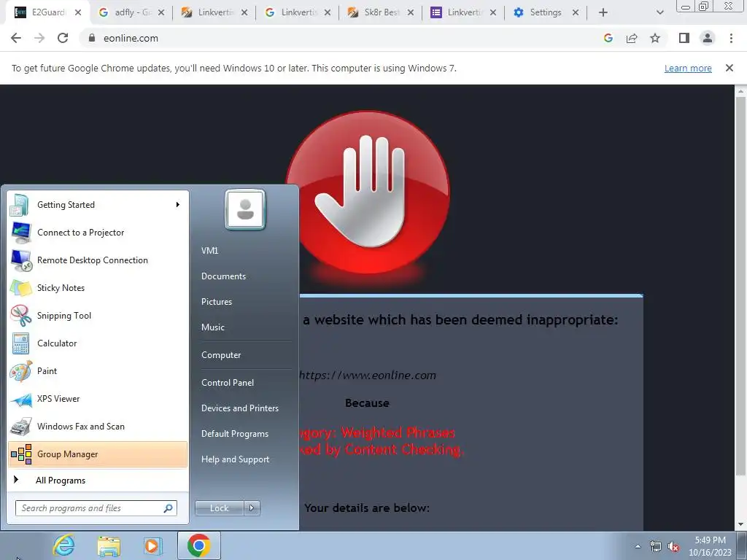Click muted volume icon in tray

coord(673,547)
